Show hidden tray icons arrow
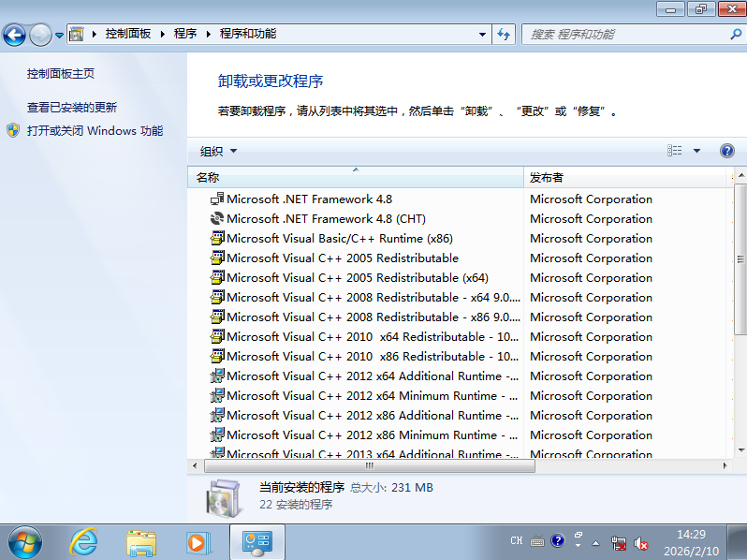This screenshot has height=560, width=747. point(595,543)
